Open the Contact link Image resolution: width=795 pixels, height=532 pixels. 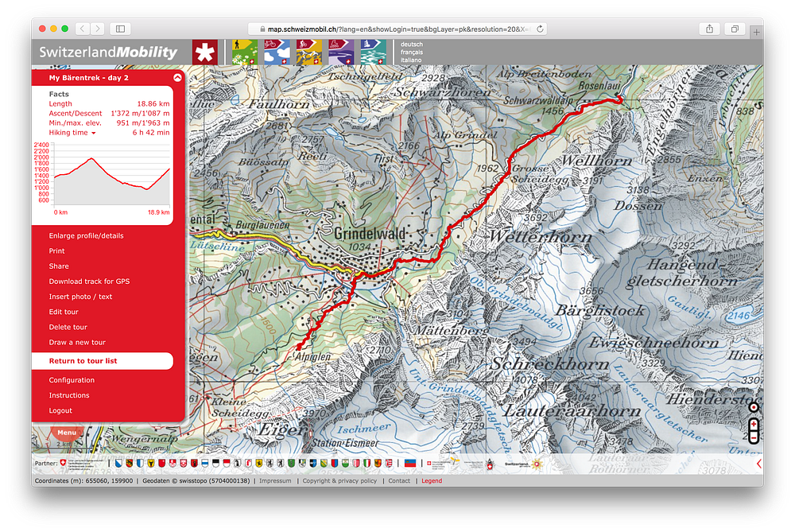click(399, 481)
